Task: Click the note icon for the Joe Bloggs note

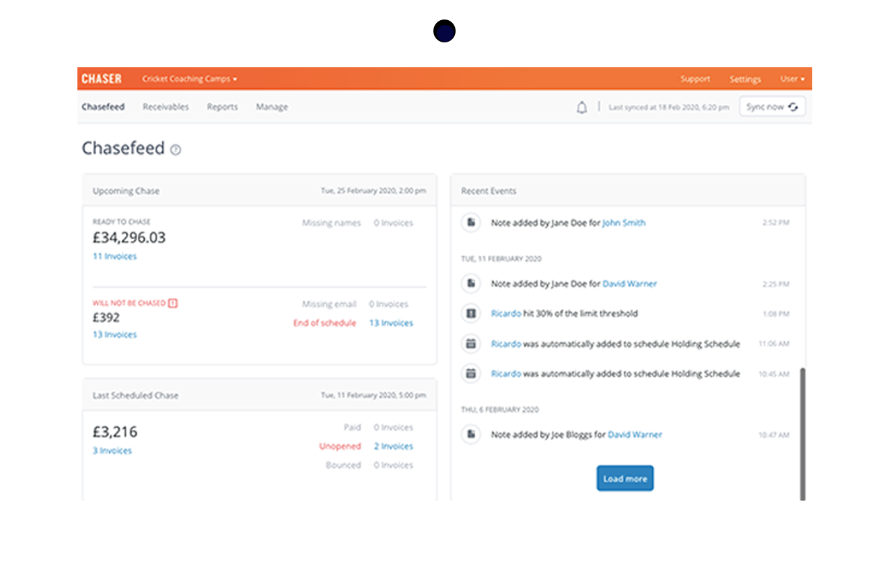Action: pyautogui.click(x=471, y=435)
